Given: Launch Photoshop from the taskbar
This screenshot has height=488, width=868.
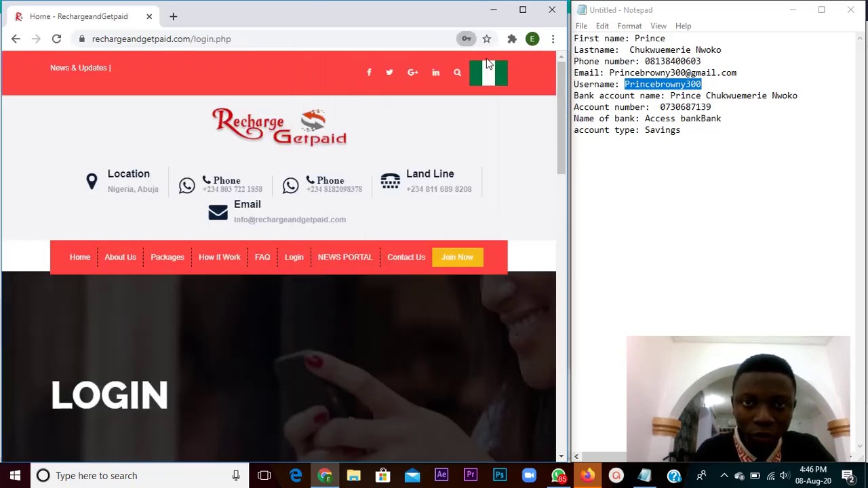Looking at the screenshot, I should click(500, 475).
